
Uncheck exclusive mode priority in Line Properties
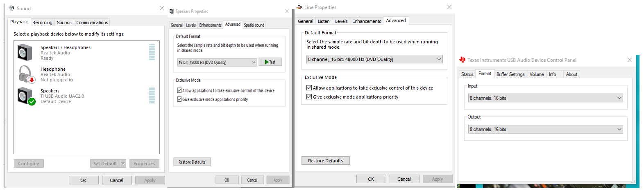(309, 97)
